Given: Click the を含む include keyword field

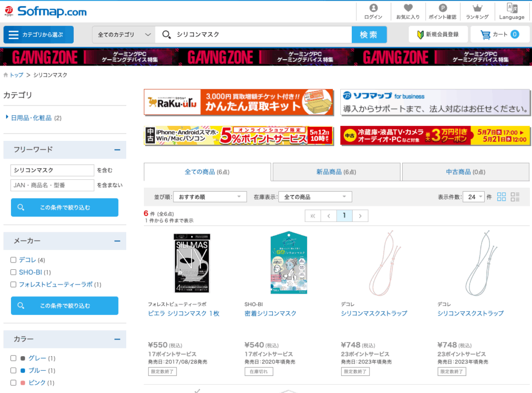Looking at the screenshot, I should coord(52,171).
